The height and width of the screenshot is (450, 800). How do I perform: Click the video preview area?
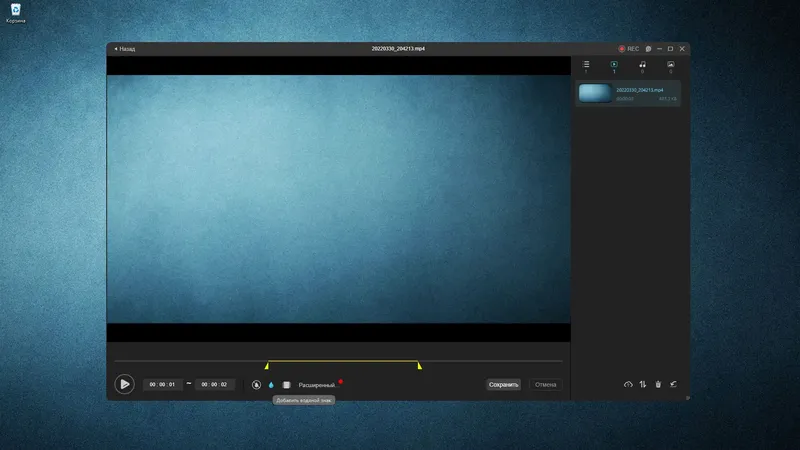338,199
